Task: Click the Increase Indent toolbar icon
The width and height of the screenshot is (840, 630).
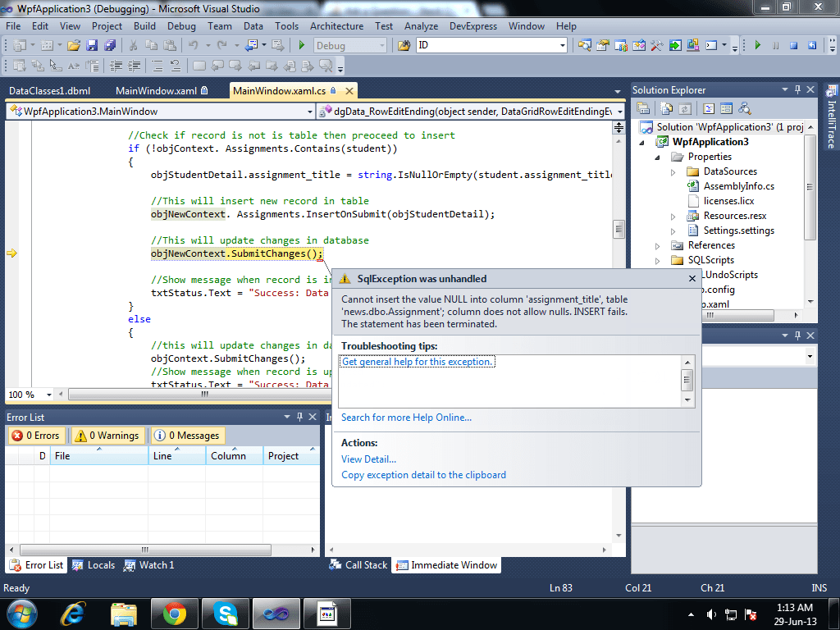Action: point(134,66)
